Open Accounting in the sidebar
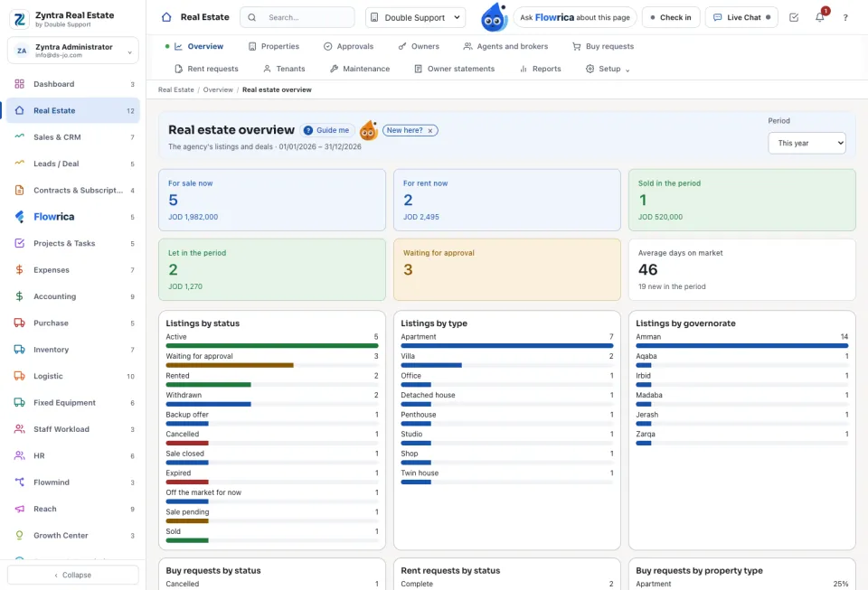868x590 pixels. [x=73, y=296]
